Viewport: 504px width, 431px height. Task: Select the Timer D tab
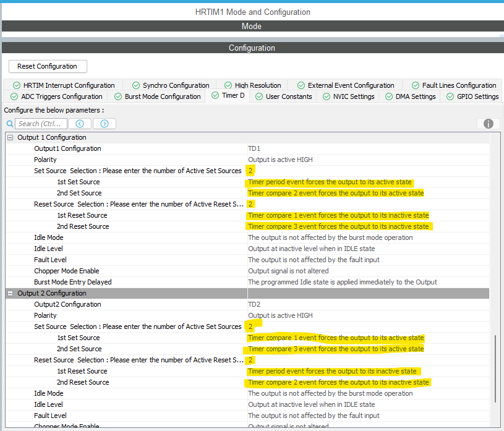228,96
